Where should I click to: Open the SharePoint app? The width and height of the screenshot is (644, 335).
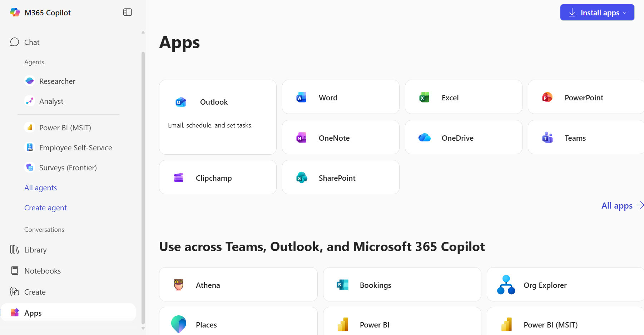click(x=340, y=177)
